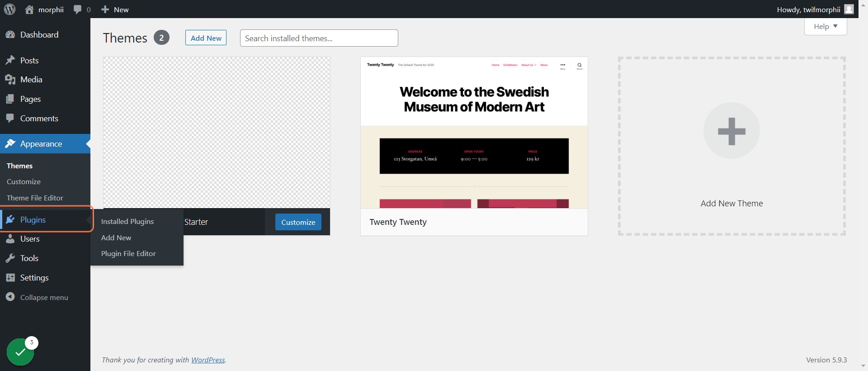Click the Add New Theme label

[731, 204]
